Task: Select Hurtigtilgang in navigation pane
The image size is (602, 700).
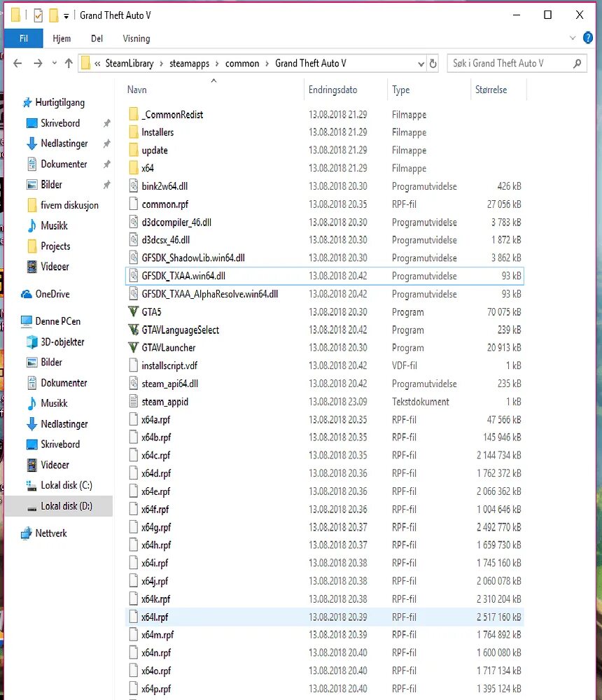Action: (x=59, y=102)
